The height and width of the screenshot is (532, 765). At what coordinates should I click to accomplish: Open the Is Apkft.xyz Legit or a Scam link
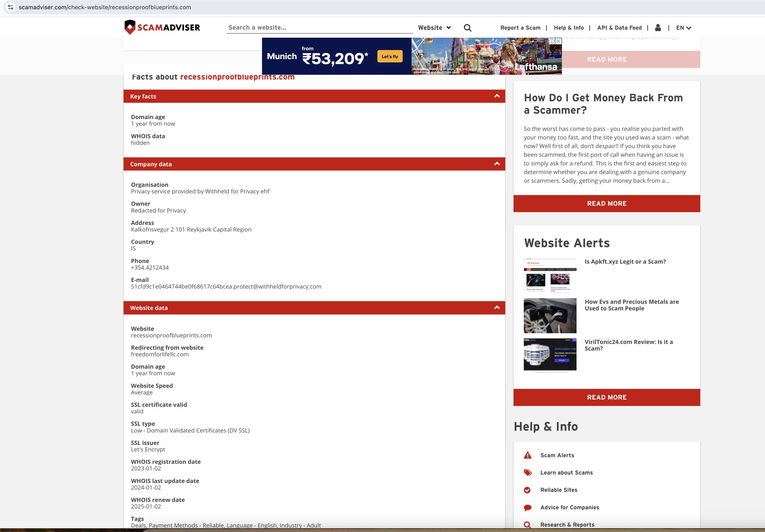(x=625, y=261)
